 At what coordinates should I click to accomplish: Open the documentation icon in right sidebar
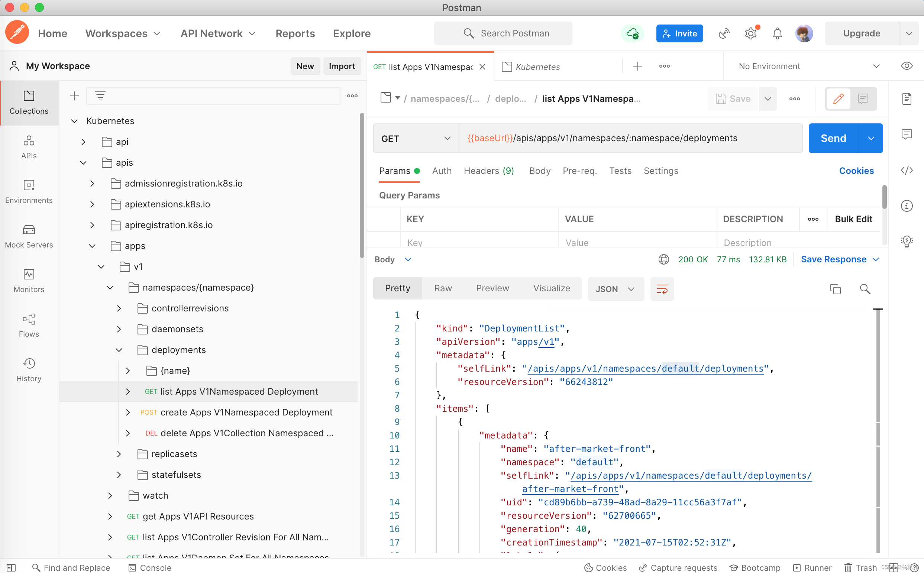(906, 99)
